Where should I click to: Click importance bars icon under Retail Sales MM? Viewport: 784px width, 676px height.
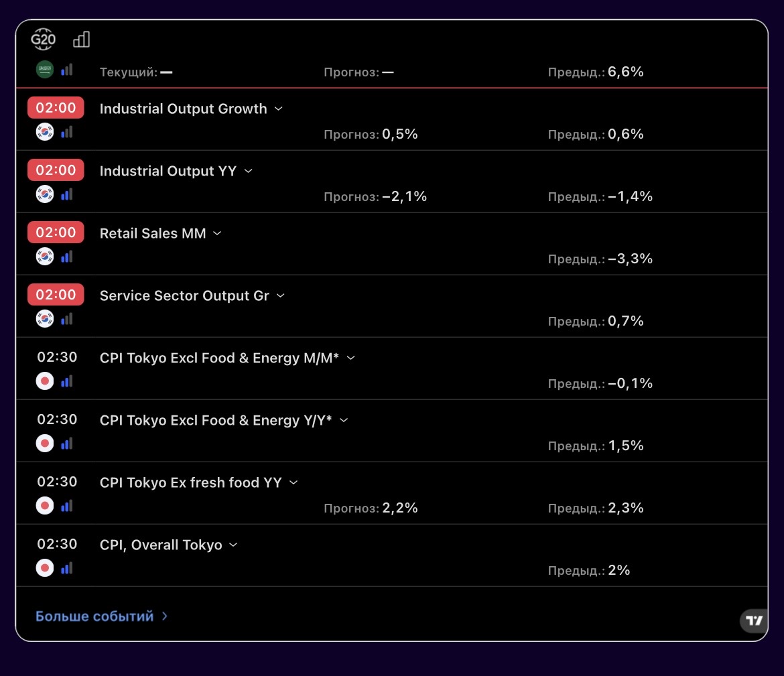pos(66,257)
